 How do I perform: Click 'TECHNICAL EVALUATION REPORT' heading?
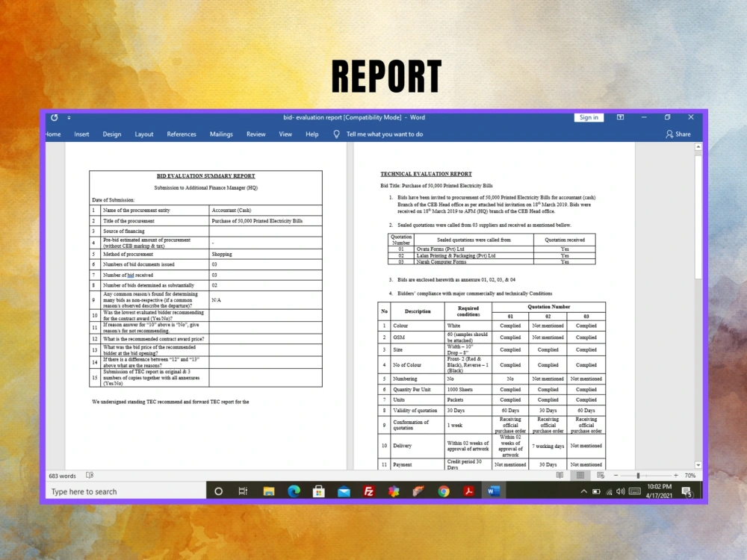point(426,174)
